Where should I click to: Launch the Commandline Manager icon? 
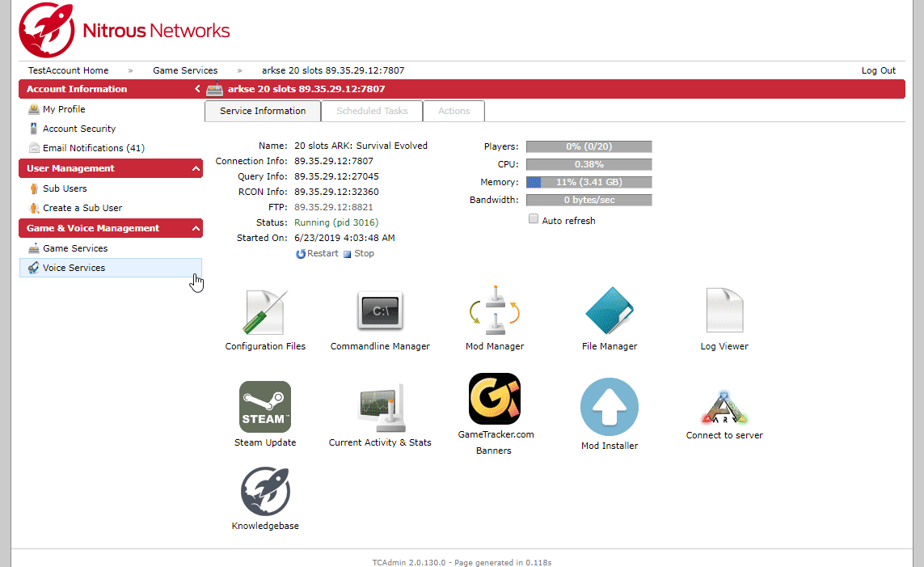tap(380, 311)
